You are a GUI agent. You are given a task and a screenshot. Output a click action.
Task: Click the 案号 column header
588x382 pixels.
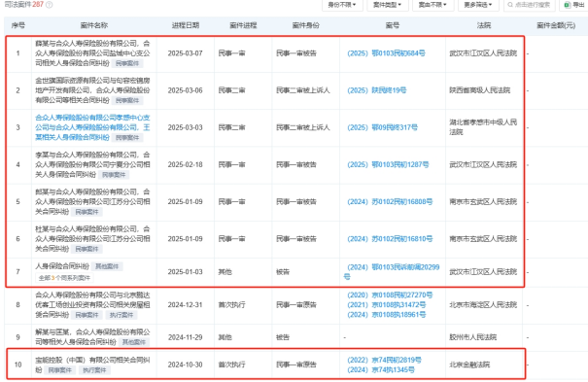[x=393, y=25]
